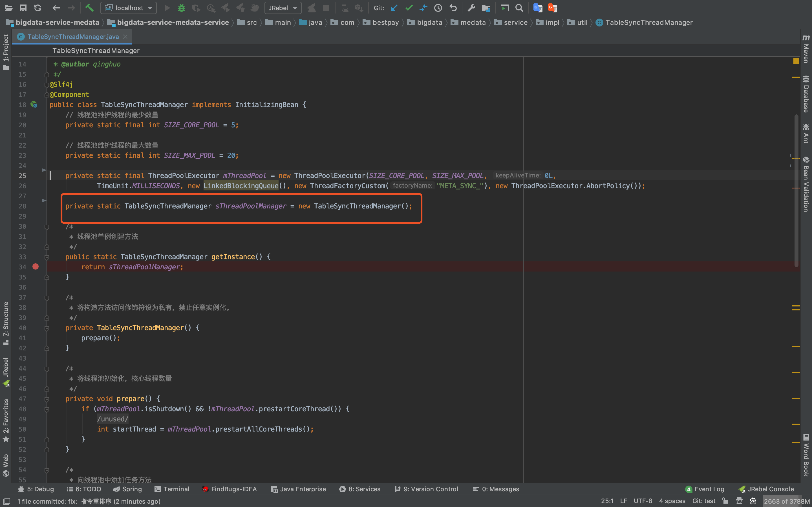Viewport: 812px width, 507px height.
Task: Open the Terminal tool window tab
Action: coord(172,489)
